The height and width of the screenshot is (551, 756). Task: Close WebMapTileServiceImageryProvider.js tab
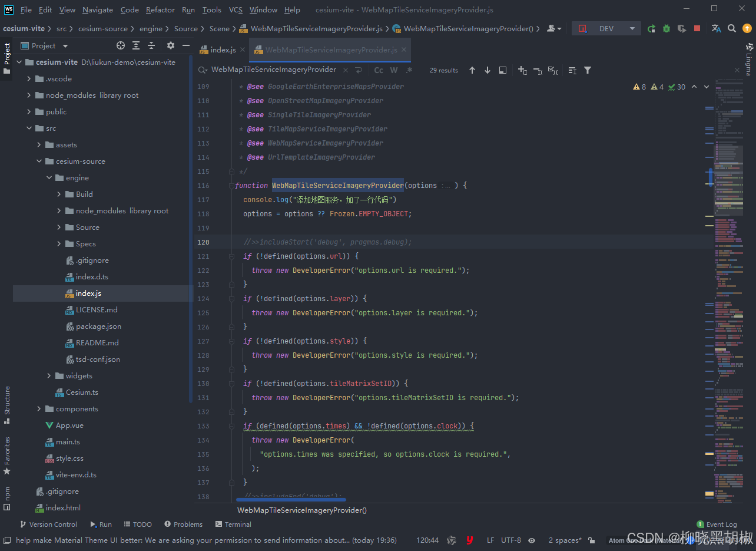pos(404,50)
